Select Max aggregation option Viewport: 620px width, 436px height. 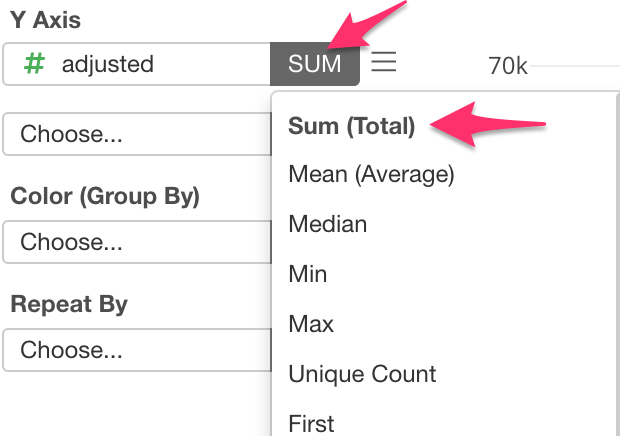[310, 324]
